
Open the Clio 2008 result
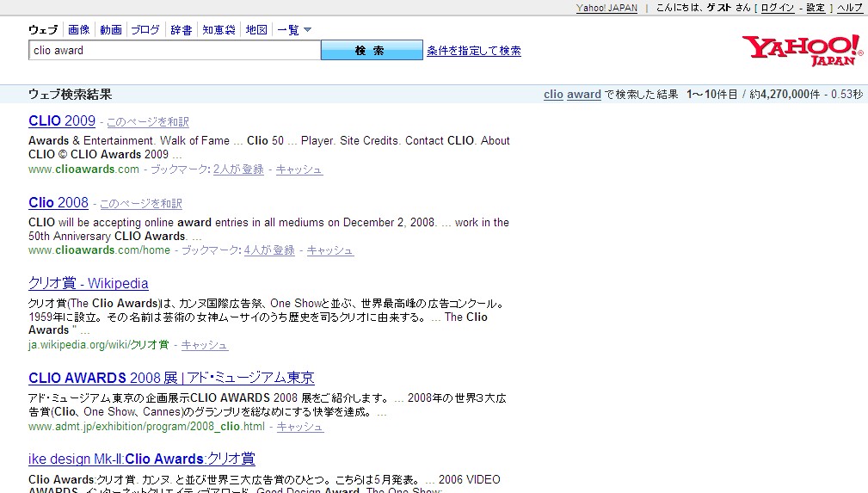click(58, 203)
